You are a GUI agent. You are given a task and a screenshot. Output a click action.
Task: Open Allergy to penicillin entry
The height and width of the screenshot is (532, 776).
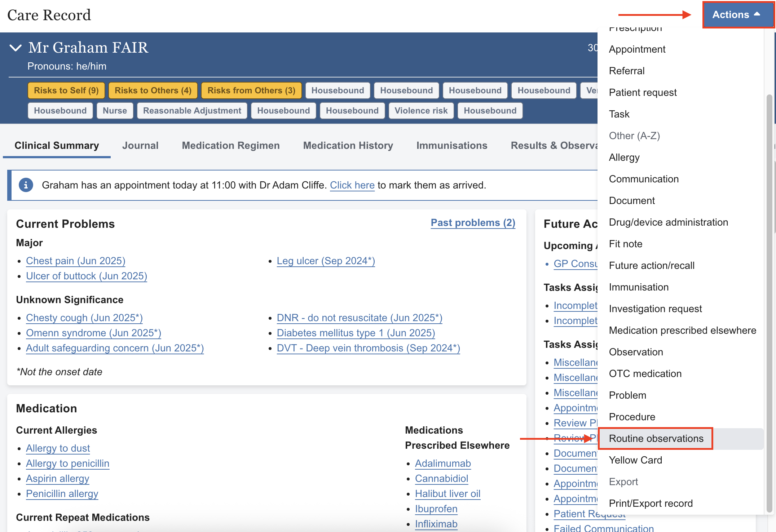click(67, 463)
